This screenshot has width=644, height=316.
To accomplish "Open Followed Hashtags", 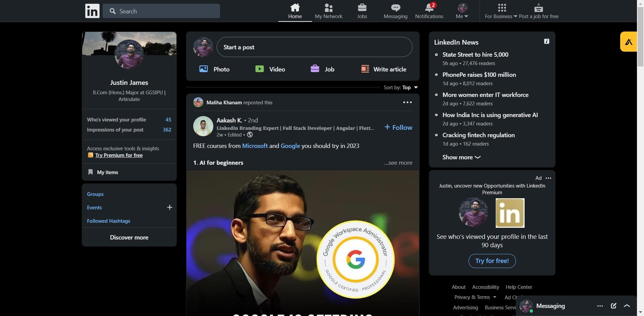I will [x=108, y=221].
